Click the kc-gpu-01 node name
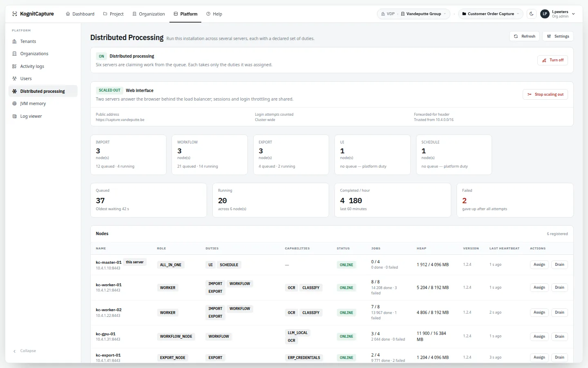This screenshot has width=588, height=368. pos(106,334)
